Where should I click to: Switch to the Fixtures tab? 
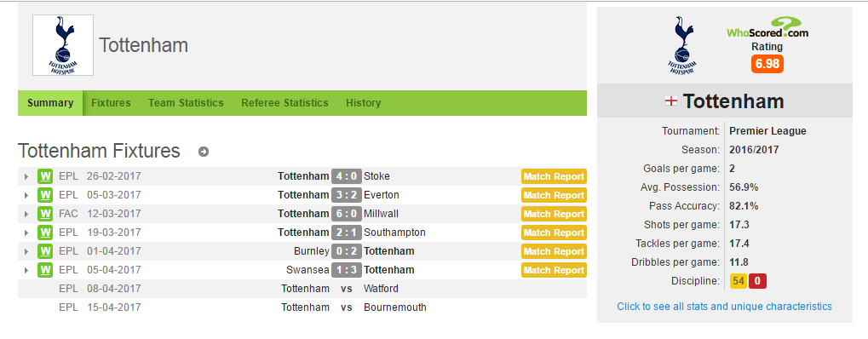pos(111,103)
